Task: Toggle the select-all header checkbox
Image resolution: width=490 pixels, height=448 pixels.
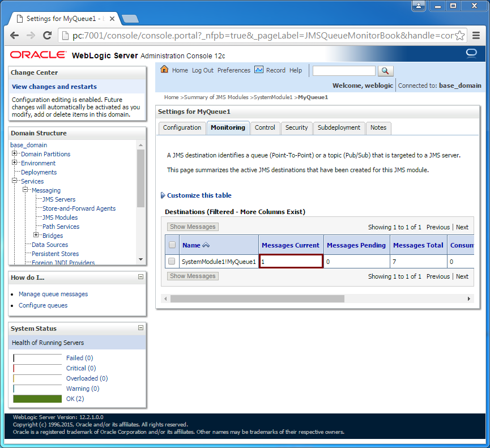Action: click(172, 245)
